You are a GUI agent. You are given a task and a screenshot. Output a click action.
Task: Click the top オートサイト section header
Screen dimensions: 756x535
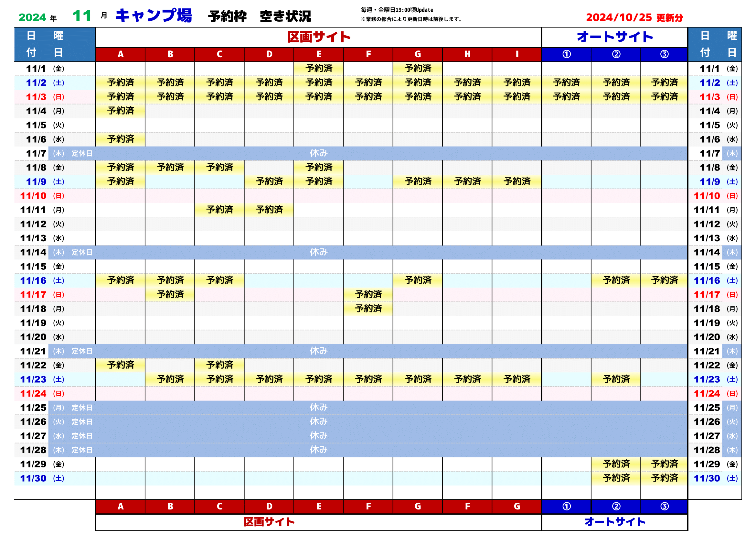[x=615, y=37]
